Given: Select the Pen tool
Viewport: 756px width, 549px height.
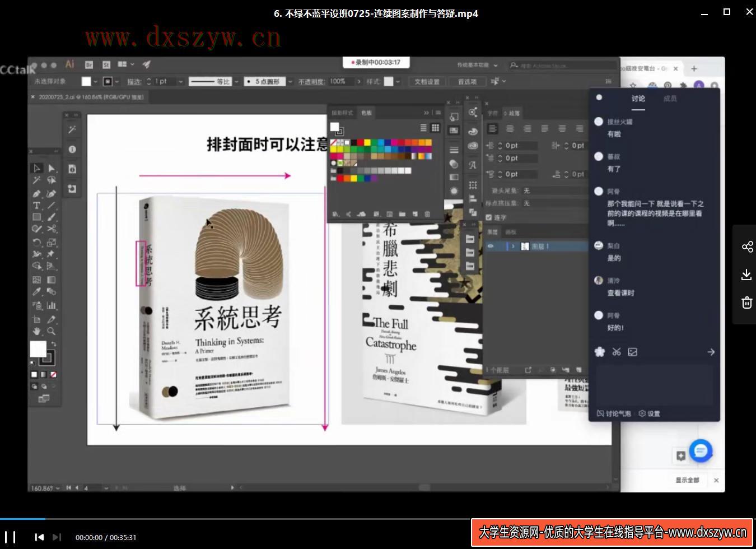Looking at the screenshot, I should 36,193.
